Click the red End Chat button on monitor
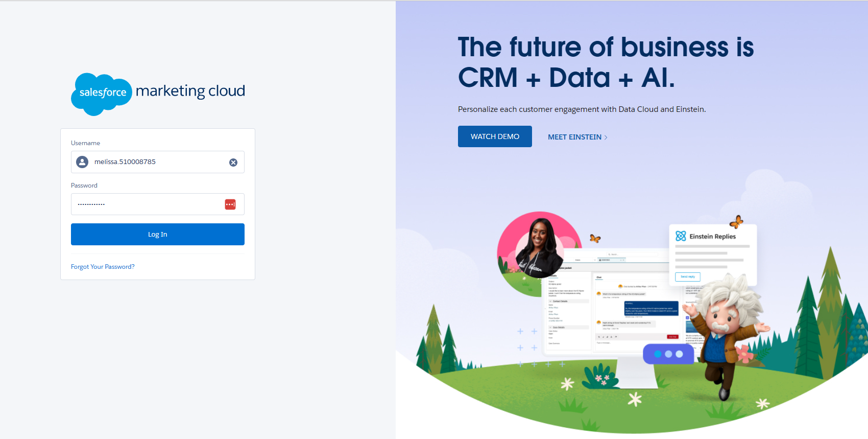Image resolution: width=868 pixels, height=439 pixels. [x=672, y=337]
